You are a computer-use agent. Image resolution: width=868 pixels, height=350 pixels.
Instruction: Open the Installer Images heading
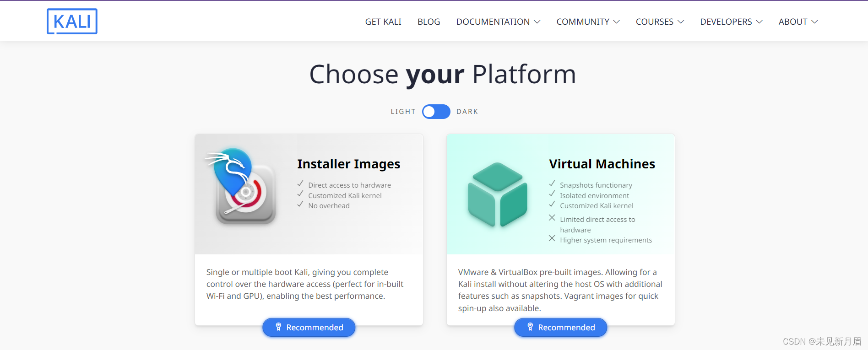coord(348,164)
